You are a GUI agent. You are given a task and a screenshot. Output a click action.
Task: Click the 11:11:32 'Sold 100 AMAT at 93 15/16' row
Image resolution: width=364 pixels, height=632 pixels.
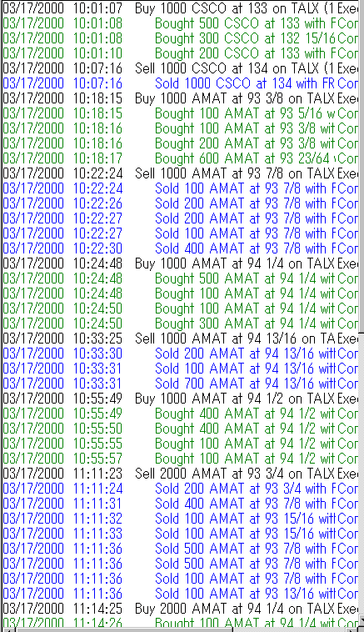point(180,519)
